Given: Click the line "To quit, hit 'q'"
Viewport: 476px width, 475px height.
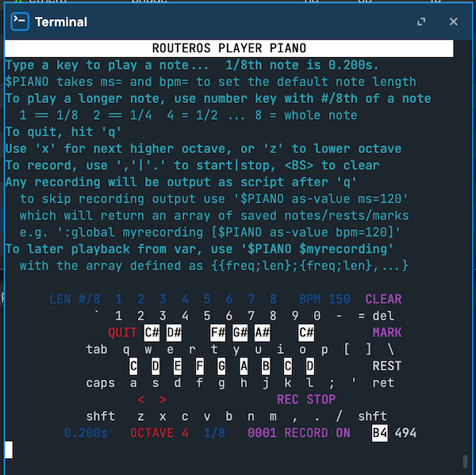Looking at the screenshot, I should tap(63, 132).
